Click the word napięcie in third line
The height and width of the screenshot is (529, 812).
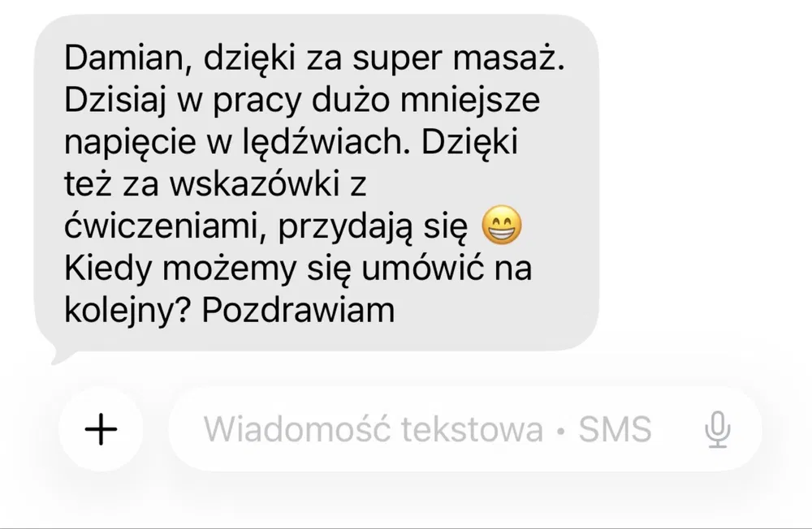[130, 142]
